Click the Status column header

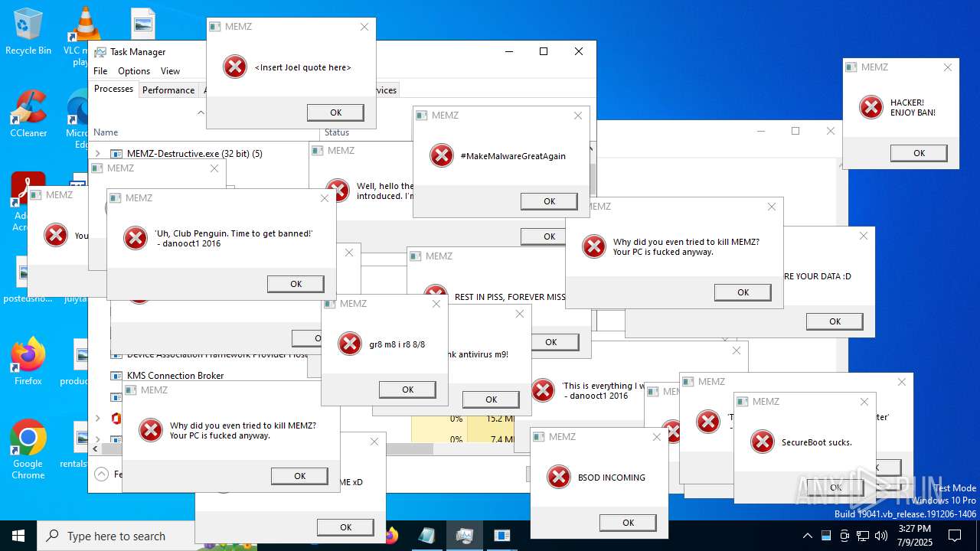[x=337, y=132]
